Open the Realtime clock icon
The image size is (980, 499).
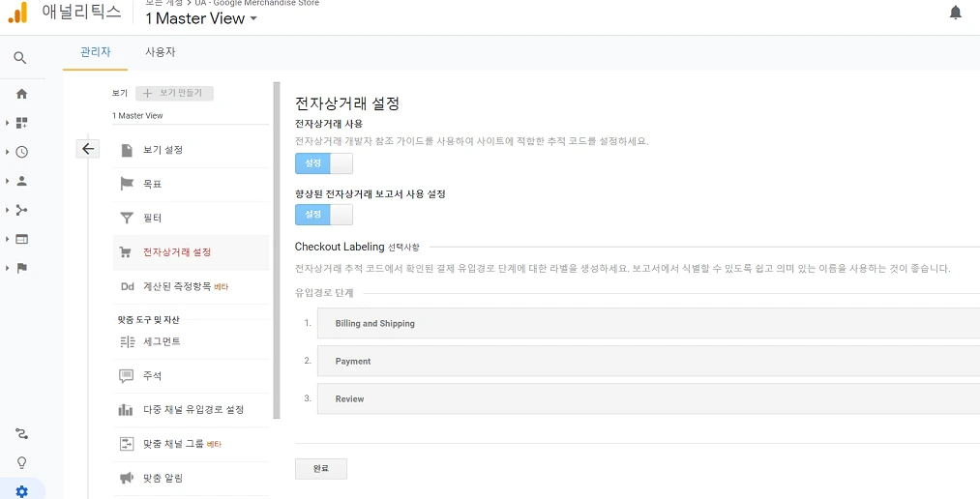pyautogui.click(x=22, y=152)
